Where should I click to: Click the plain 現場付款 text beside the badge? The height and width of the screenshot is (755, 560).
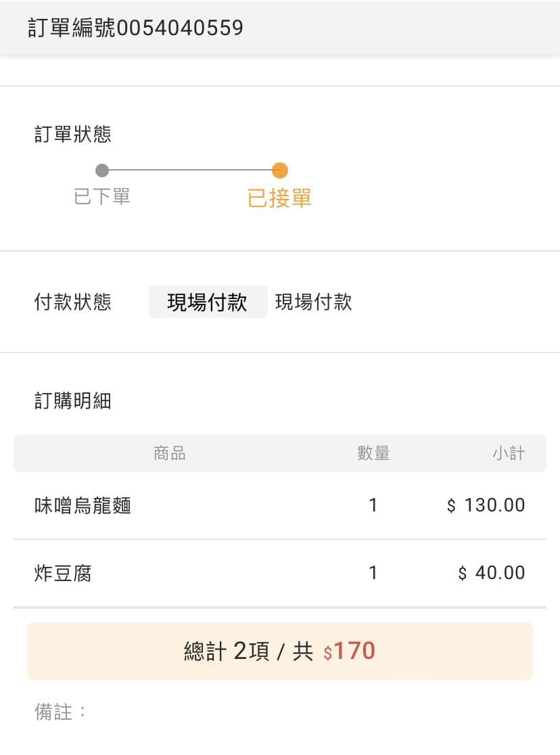click(x=313, y=302)
